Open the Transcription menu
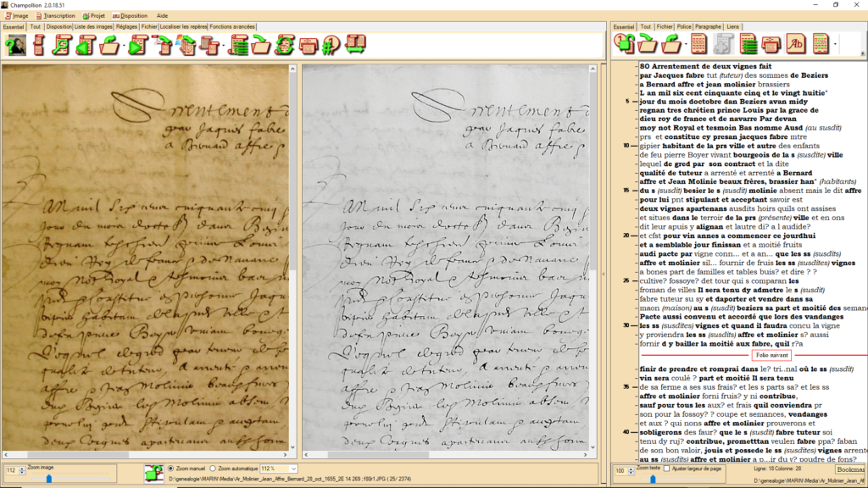Image resolution: width=868 pixels, height=488 pixels. tap(55, 16)
